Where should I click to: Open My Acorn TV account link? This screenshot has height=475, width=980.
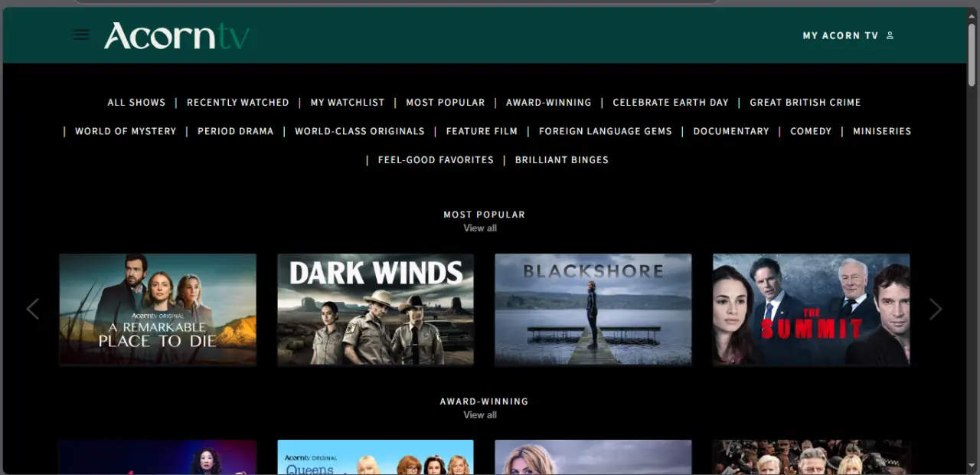pyautogui.click(x=840, y=35)
